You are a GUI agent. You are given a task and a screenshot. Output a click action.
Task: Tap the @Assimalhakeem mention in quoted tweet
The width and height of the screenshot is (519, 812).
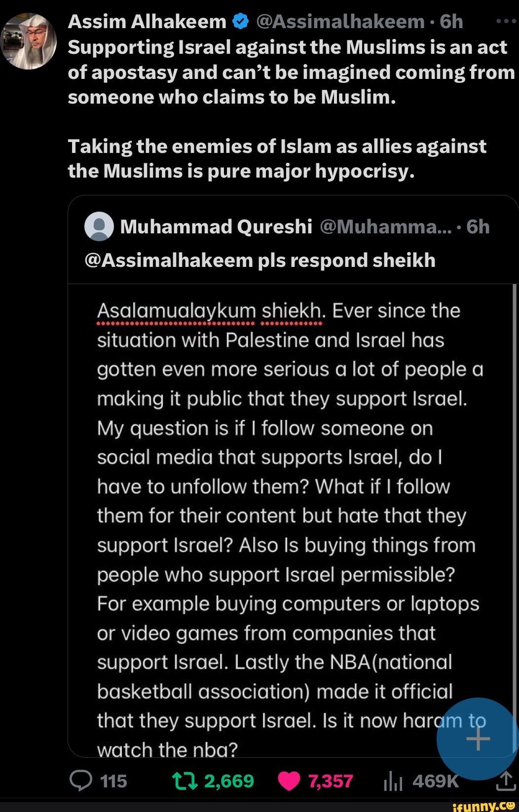(x=169, y=260)
